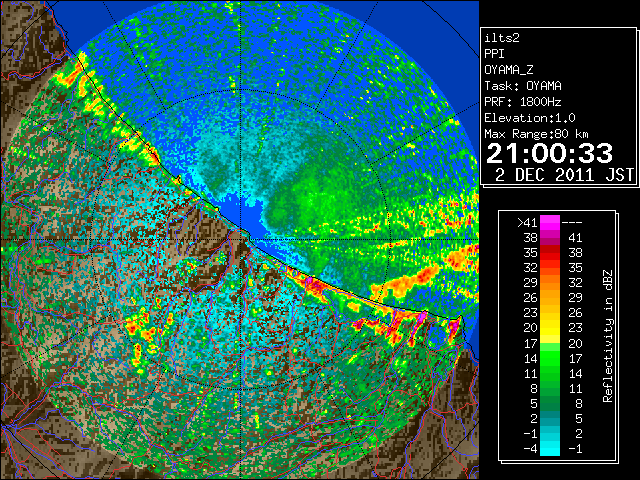Viewport: 640px width, 480px height.
Task: Click the magenta >41 dBZ legend swatch
Action: click(550, 222)
